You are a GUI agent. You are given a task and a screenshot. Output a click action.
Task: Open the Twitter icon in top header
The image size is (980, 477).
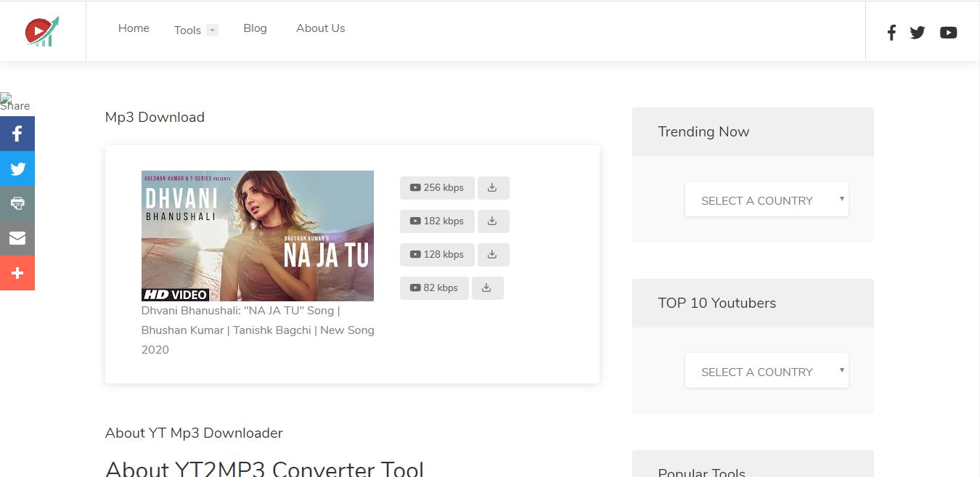tap(918, 33)
